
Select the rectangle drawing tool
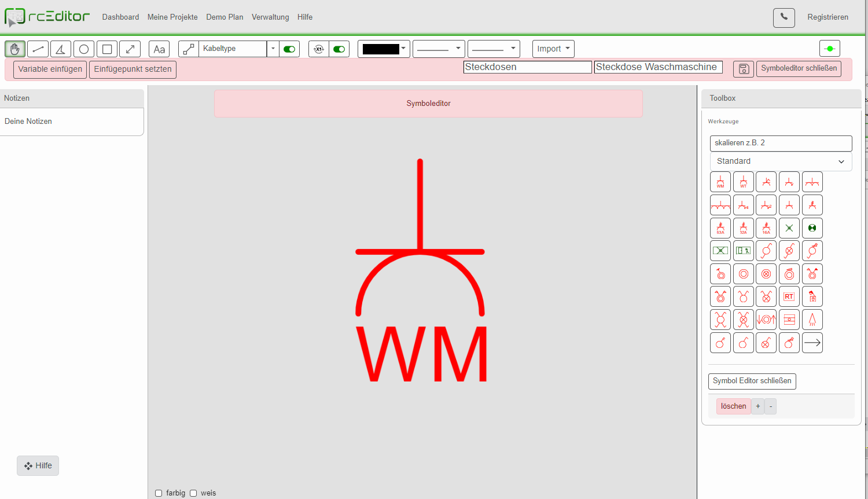106,49
